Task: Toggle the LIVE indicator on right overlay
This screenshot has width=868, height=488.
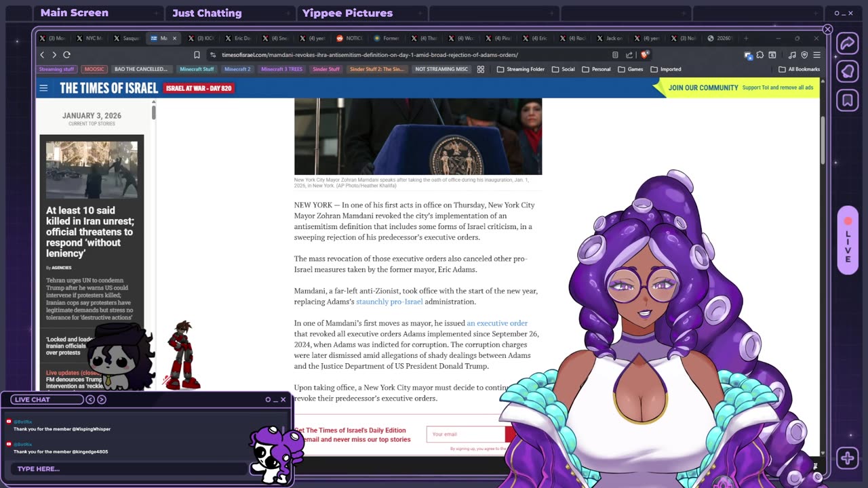Action: click(848, 241)
